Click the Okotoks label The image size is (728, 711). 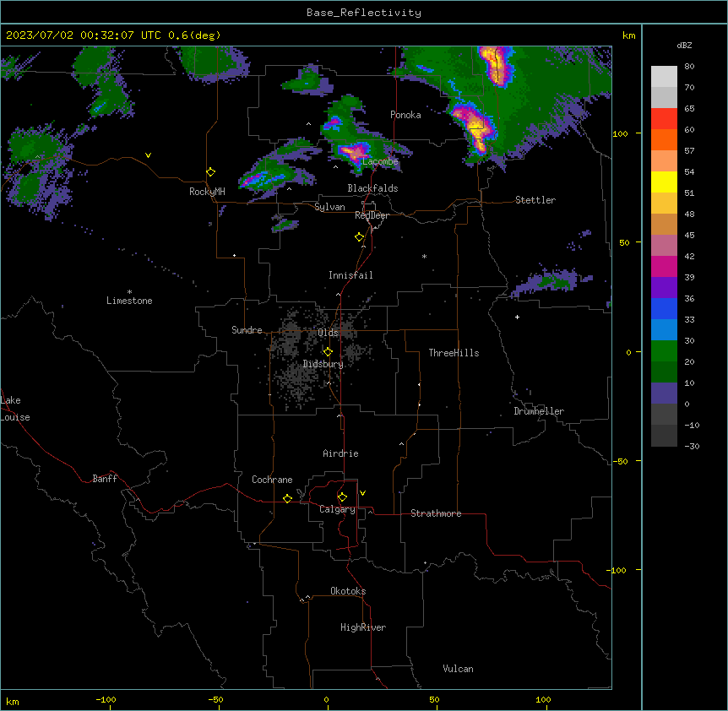pos(348,591)
